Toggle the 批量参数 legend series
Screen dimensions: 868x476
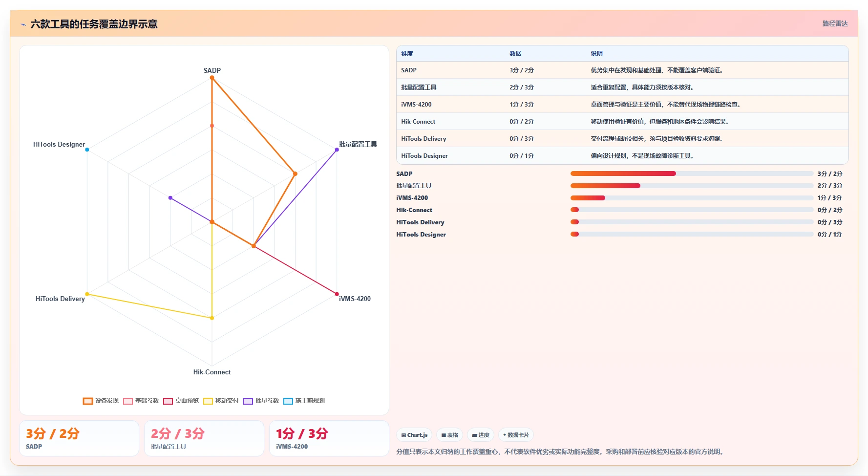click(x=261, y=401)
